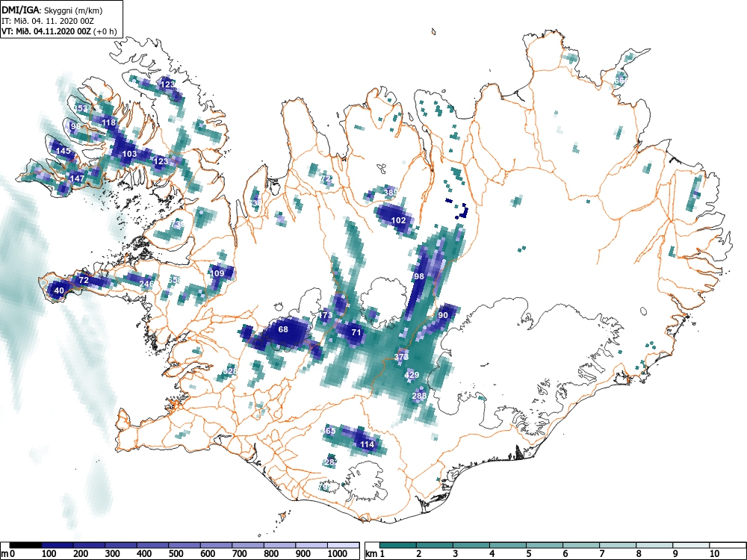Screen dimensions: 747x560
Task: Click the map value '173'
Action: coord(326,315)
